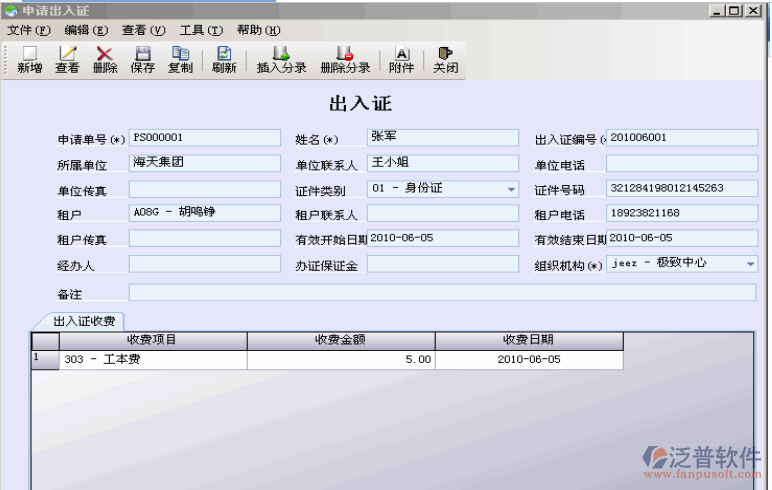This screenshot has height=490, width=772.
Task: Click the 备注 input field
Action: coord(442,293)
